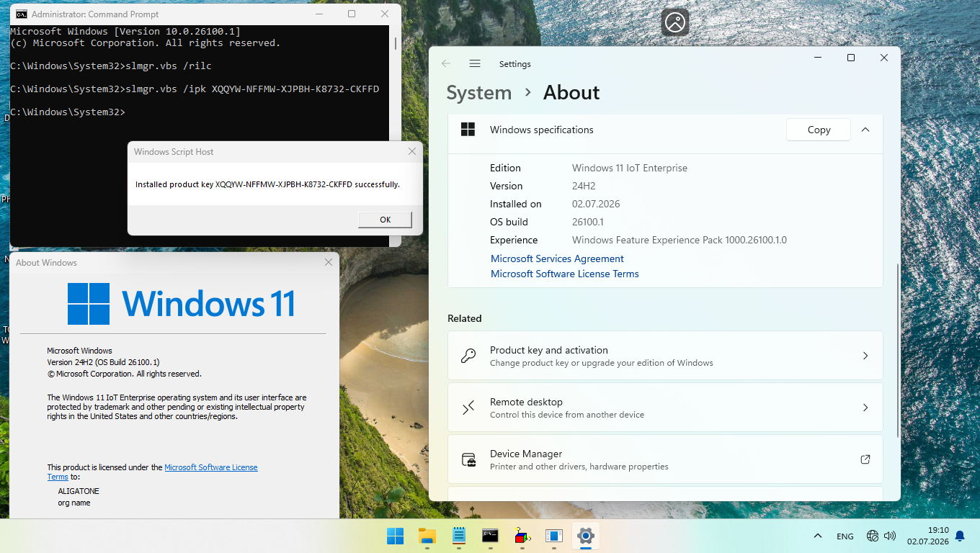This screenshot has width=980, height=553.
Task: Click the ENG language indicator
Action: [845, 536]
